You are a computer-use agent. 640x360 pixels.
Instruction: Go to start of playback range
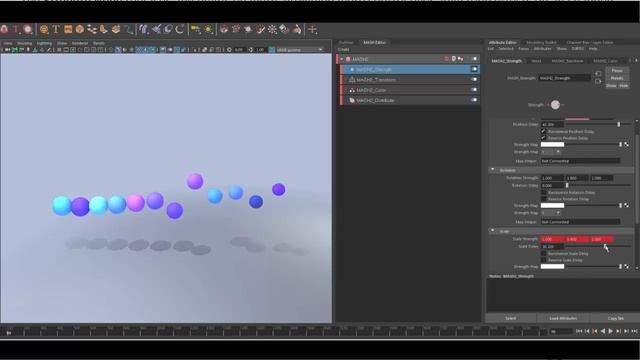579,331
